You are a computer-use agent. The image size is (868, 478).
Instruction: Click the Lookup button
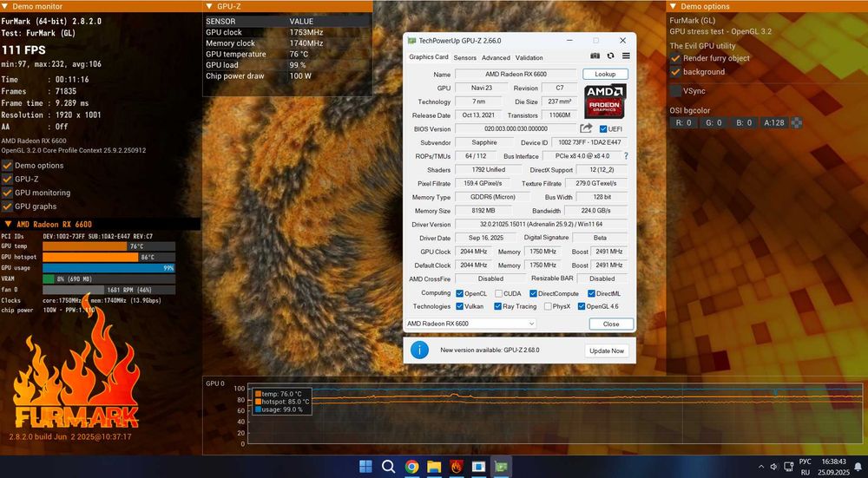pos(605,74)
